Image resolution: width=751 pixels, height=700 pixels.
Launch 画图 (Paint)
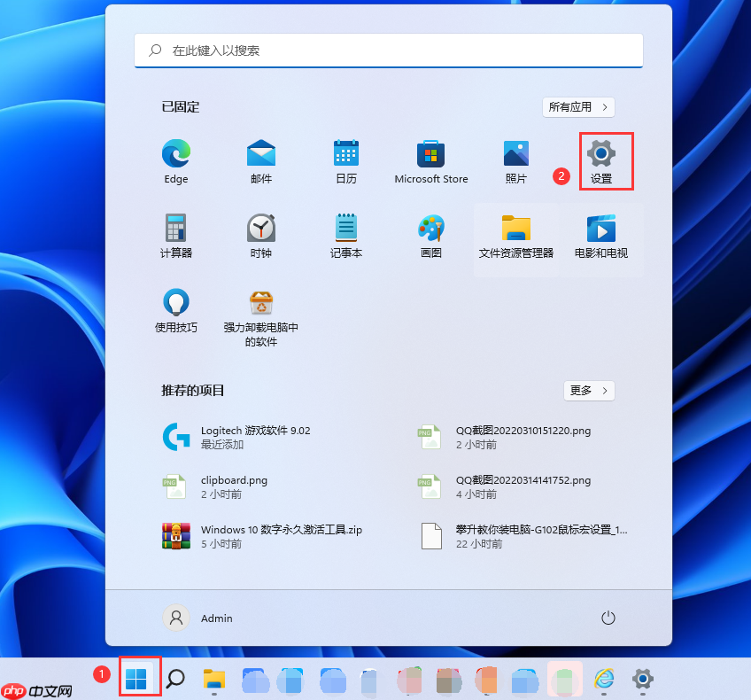[430, 233]
